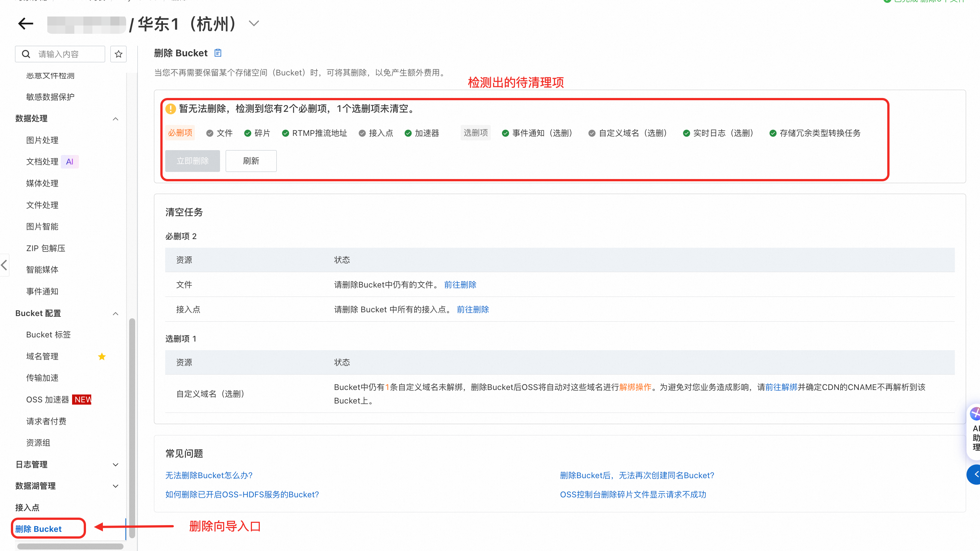980x551 pixels.
Task: Select OSS 加速器 in sidebar
Action: [x=48, y=399]
